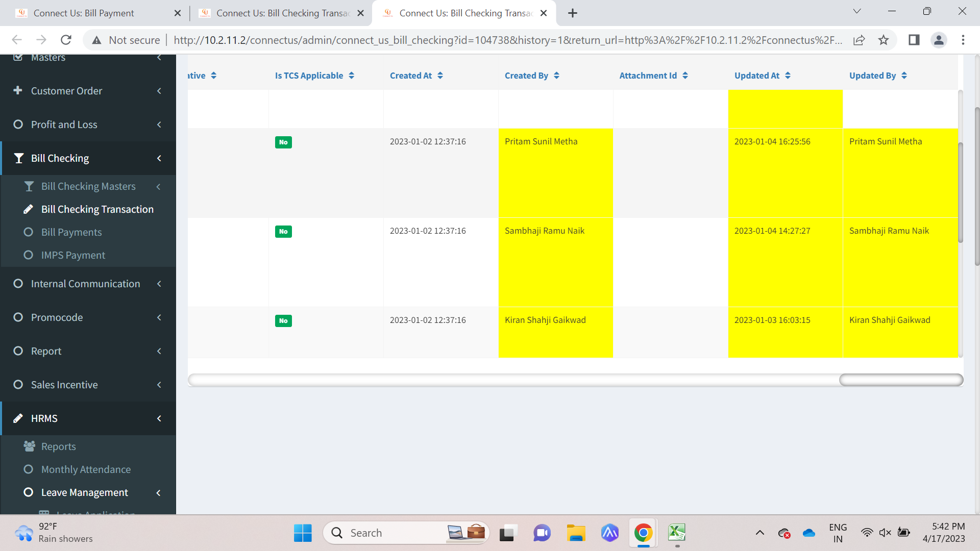Switch to Connect Us: Bill Payment tab
Screen dimensions: 980x551
pyautogui.click(x=84, y=13)
